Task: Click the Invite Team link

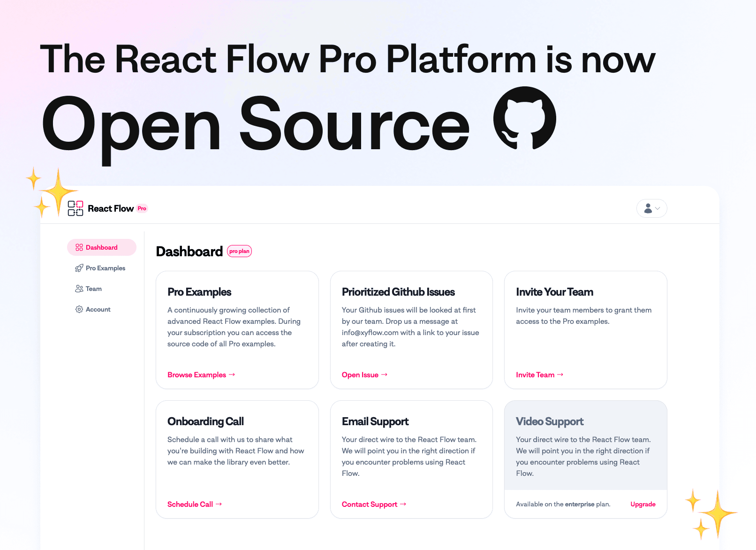Action: 539,374
